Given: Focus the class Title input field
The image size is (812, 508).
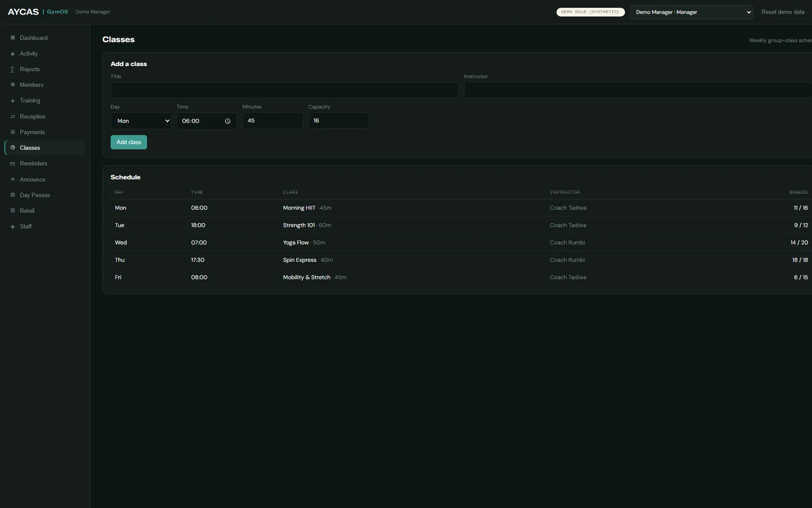Looking at the screenshot, I should point(285,90).
